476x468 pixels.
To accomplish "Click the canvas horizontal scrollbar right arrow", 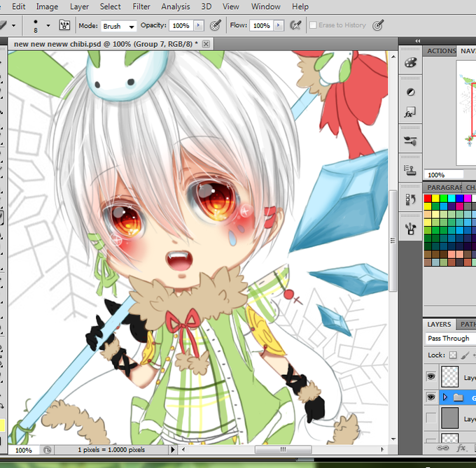I will point(382,450).
